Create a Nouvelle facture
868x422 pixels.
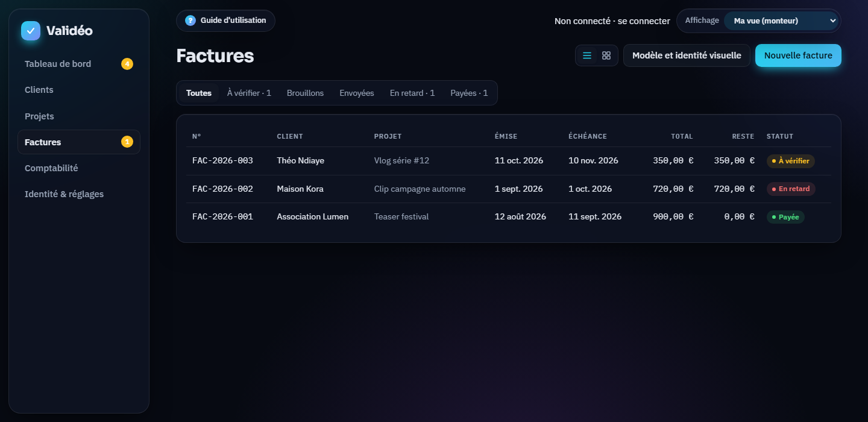(798, 55)
